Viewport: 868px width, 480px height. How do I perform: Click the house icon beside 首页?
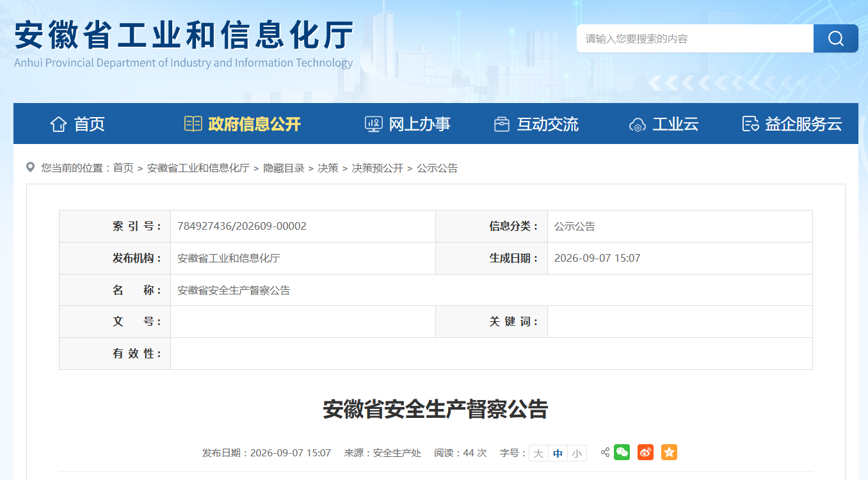(58, 124)
